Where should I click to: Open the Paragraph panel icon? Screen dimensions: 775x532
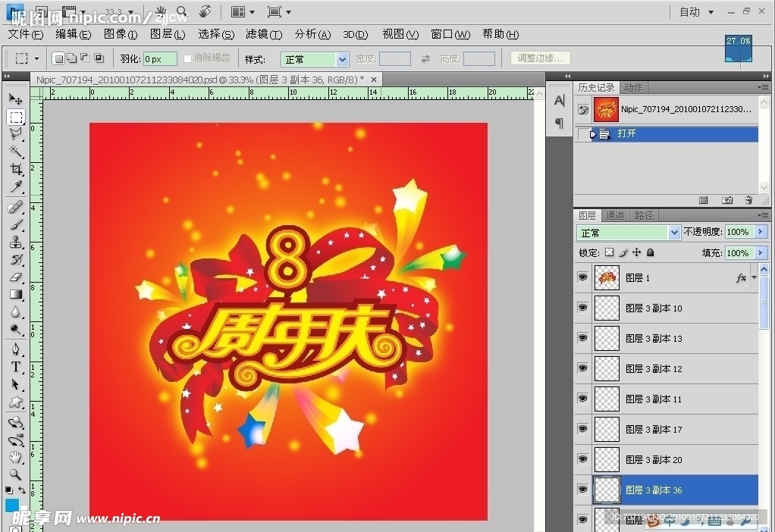tap(559, 123)
